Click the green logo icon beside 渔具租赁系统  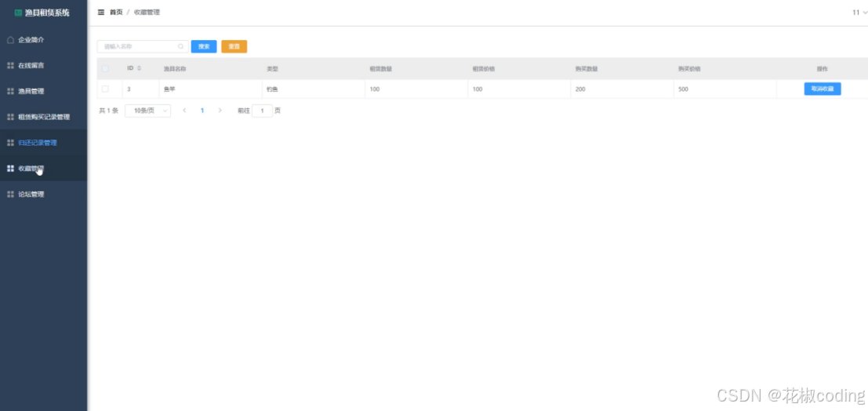click(18, 13)
